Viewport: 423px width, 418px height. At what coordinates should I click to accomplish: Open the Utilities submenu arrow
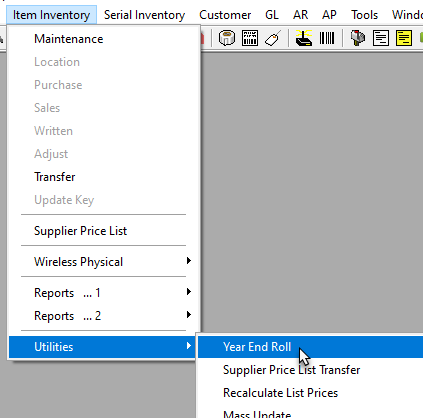(x=189, y=346)
